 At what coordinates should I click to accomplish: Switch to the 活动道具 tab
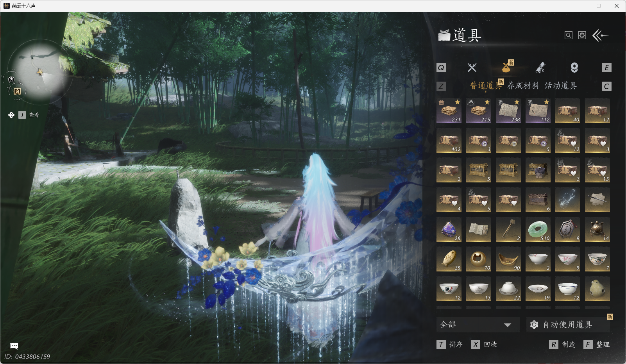561,86
